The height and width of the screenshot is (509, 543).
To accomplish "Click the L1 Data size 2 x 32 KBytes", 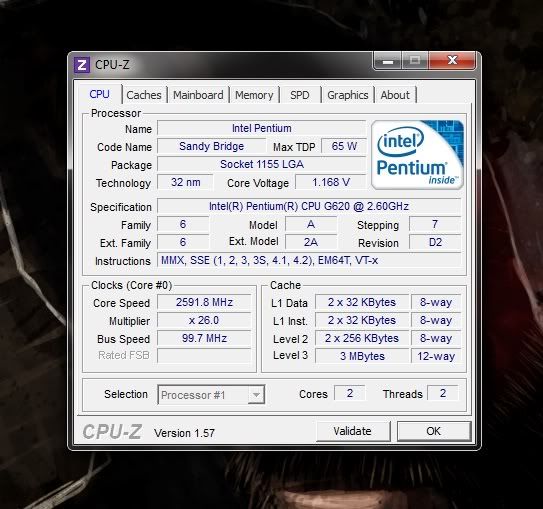I will click(x=362, y=302).
